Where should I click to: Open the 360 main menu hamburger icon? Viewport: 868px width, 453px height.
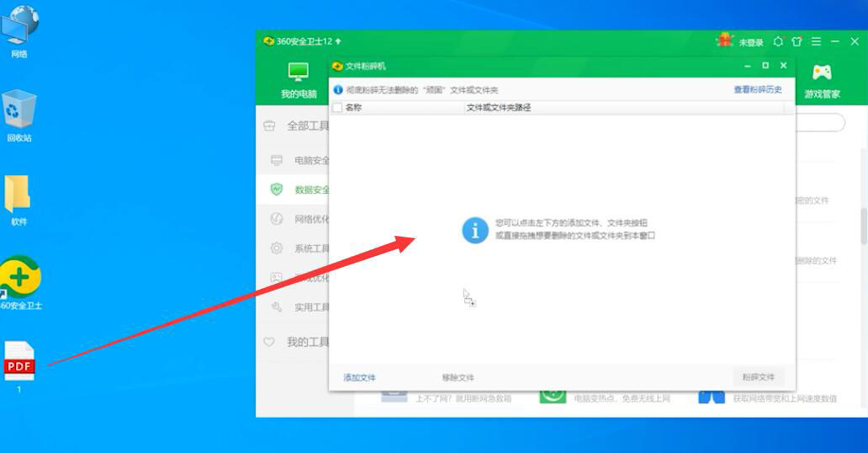pos(816,41)
